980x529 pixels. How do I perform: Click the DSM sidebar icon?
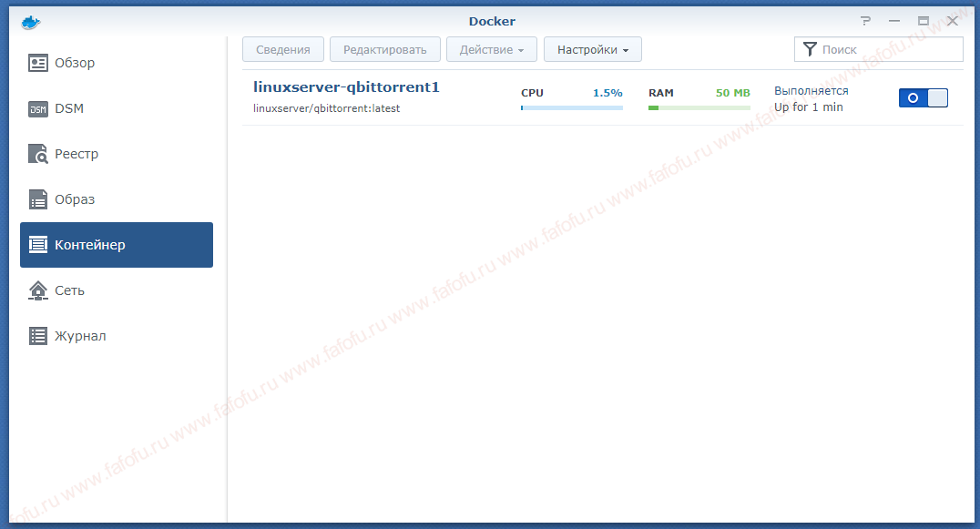38,108
